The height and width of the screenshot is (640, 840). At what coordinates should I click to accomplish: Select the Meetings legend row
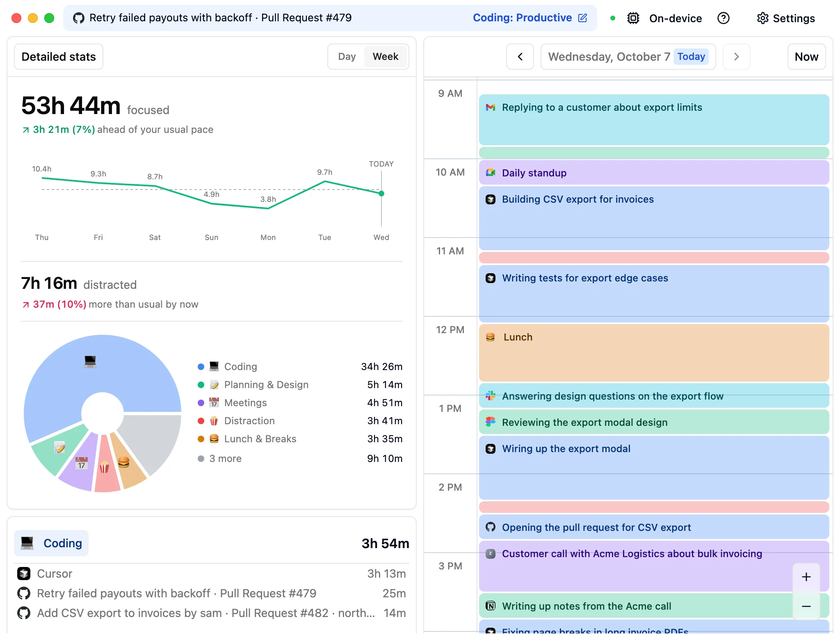tap(300, 403)
